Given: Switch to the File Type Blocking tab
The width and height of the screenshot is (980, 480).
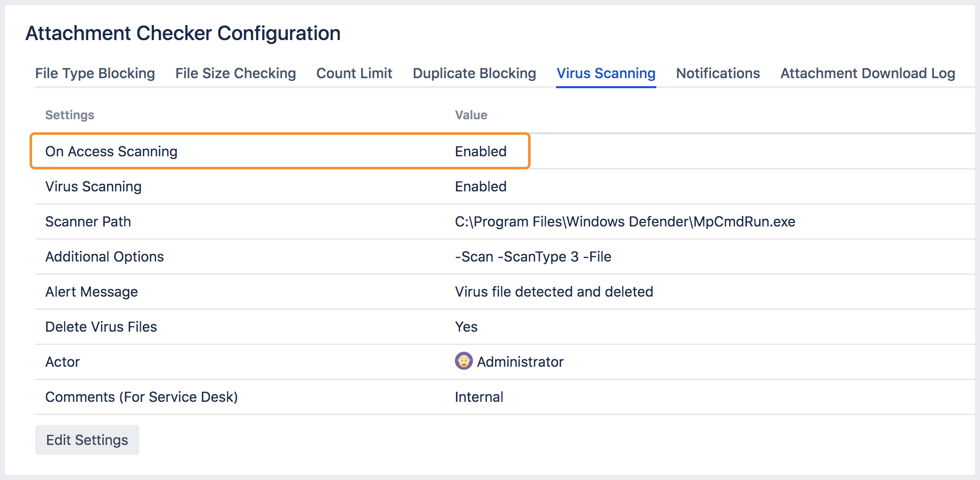Looking at the screenshot, I should click(x=95, y=73).
